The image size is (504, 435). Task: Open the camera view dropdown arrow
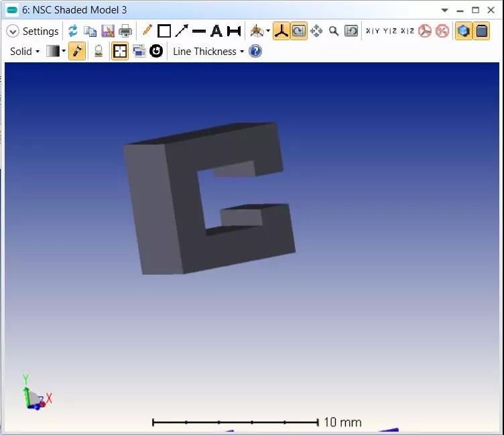click(268, 32)
